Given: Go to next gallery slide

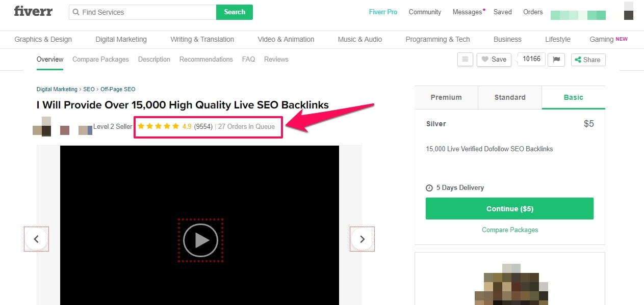Looking at the screenshot, I should tap(362, 239).
